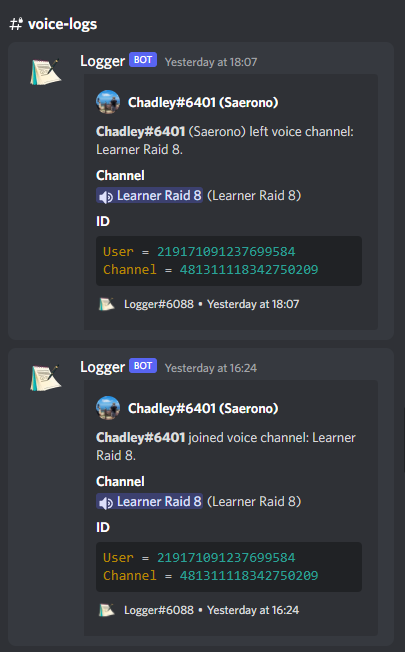Viewport: 405px width, 652px height.
Task: Open Learner Raid 8 channel mention in second embed
Action: [x=150, y=501]
